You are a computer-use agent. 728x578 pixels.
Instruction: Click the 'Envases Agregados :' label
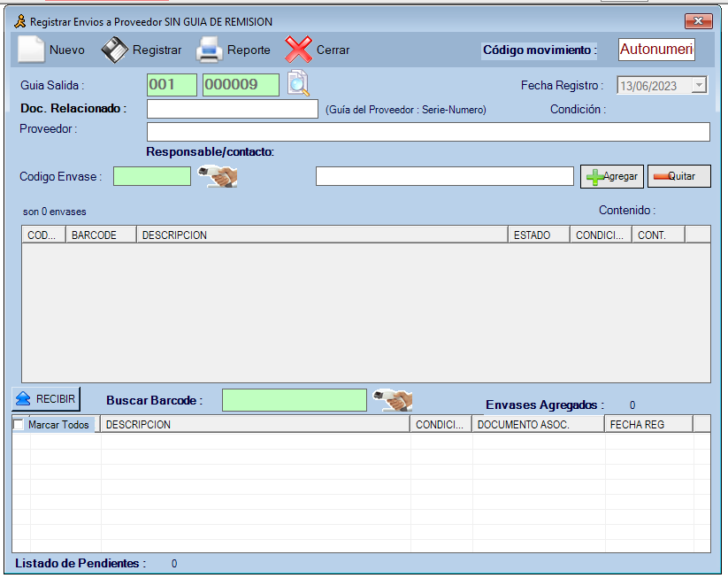point(545,405)
